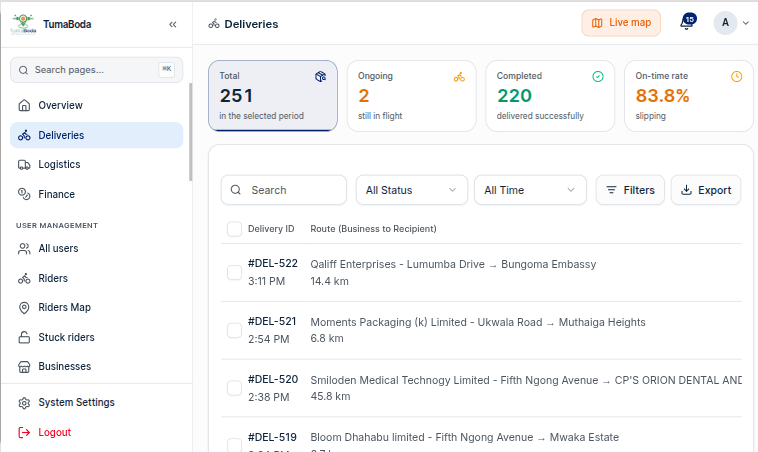The width and height of the screenshot is (758, 452).
Task: Open the Finance section
Action: [97, 194]
